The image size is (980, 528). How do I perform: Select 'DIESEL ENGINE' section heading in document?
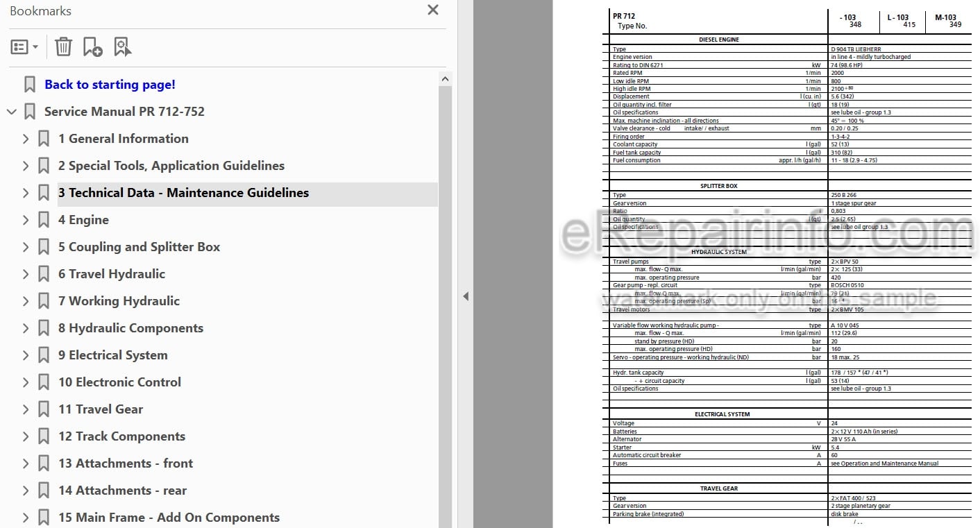pos(718,40)
